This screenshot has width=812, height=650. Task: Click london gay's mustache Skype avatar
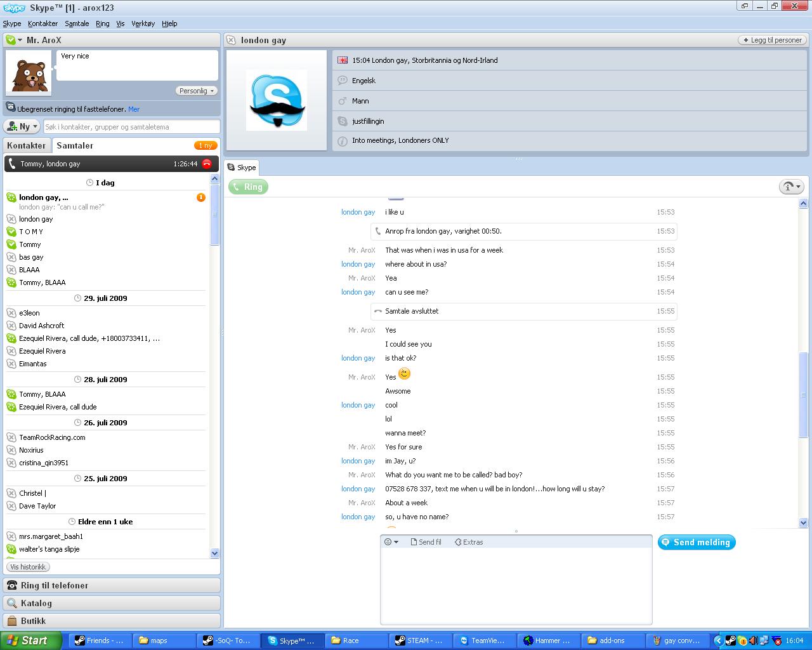click(x=277, y=100)
